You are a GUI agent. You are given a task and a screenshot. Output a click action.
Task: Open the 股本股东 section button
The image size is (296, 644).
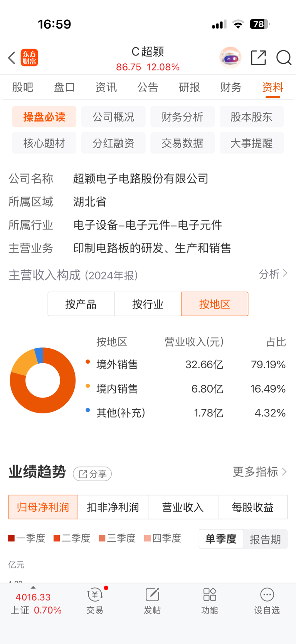(251, 117)
